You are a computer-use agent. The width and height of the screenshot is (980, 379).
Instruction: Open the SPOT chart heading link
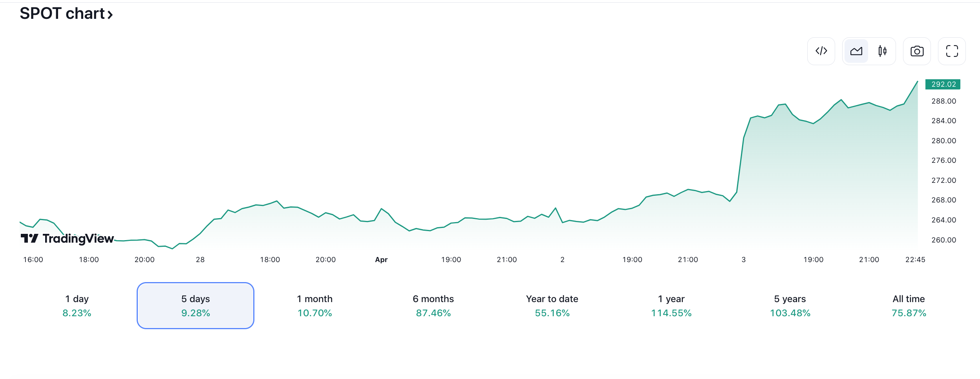point(62,14)
